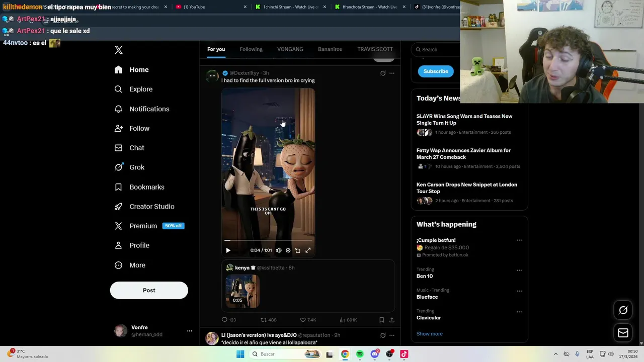
Task: Repost the post with 488 reposts
Action: coord(268,320)
